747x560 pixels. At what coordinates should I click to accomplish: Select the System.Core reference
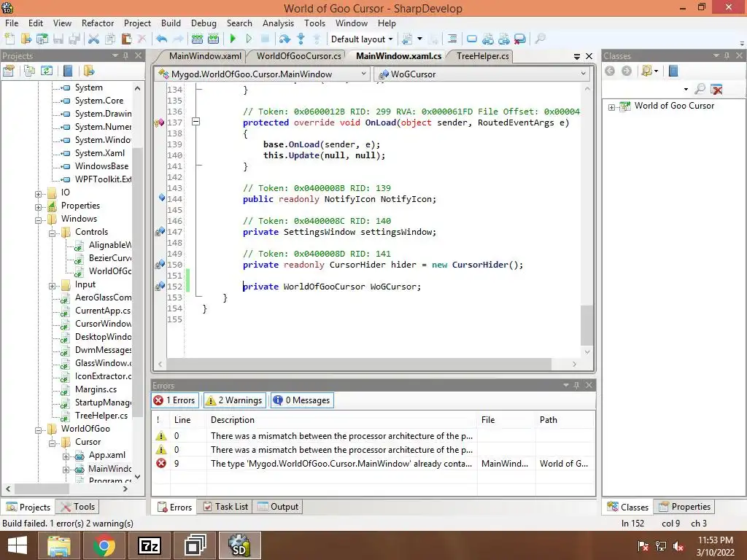pyautogui.click(x=99, y=101)
